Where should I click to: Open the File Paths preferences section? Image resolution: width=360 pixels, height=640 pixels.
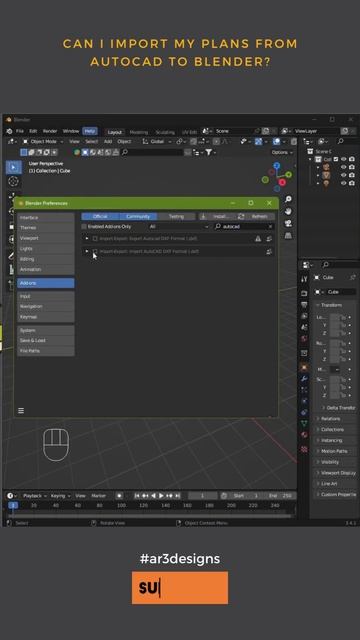pos(46,351)
